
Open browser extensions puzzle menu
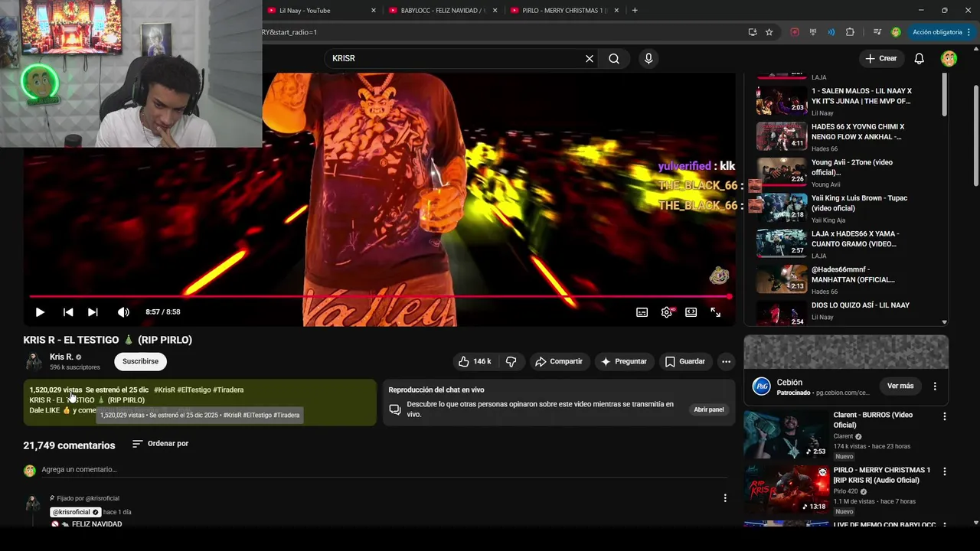(x=850, y=32)
